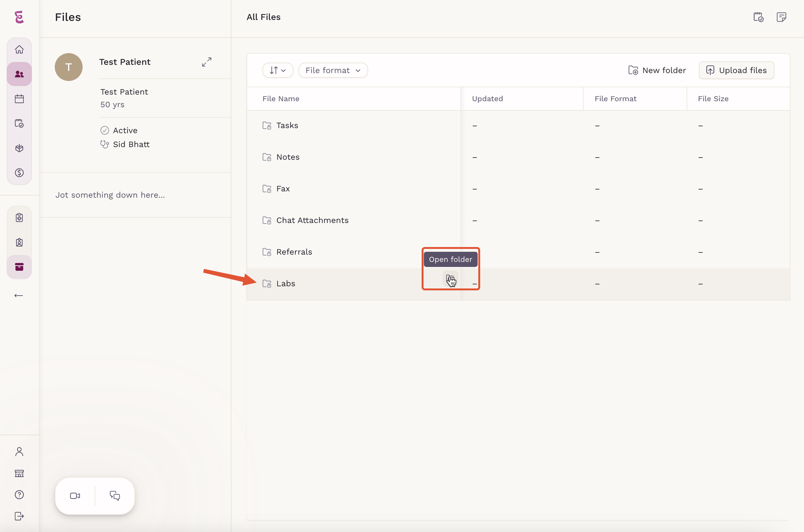Open the Tasks folder row
This screenshot has width=804, height=532.
click(518, 126)
